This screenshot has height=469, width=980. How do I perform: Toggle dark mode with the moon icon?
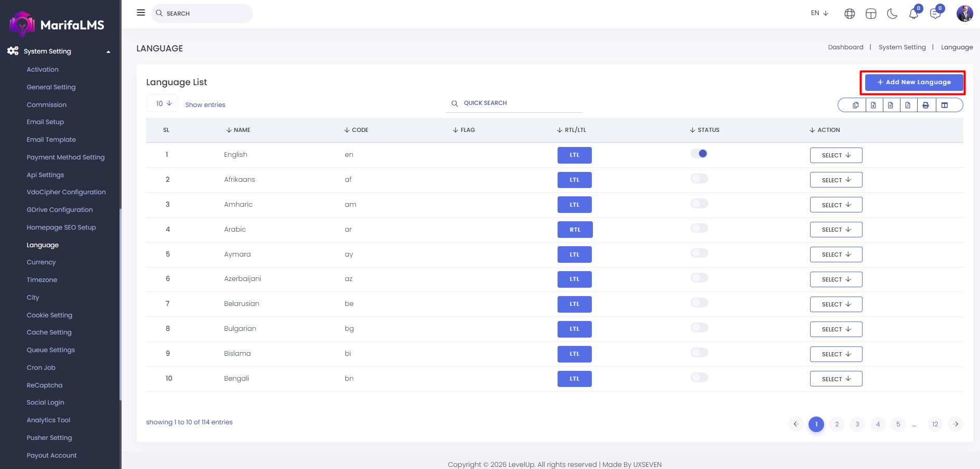(892, 14)
